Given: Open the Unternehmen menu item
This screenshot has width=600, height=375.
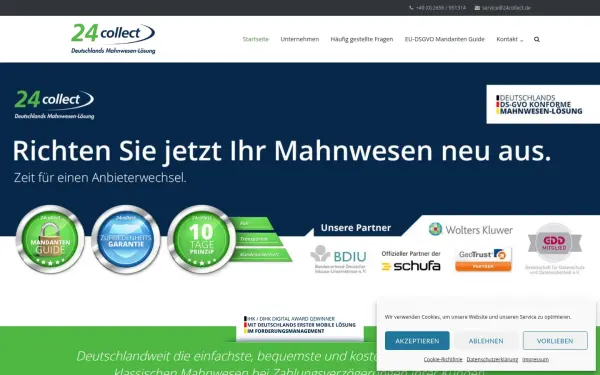Looking at the screenshot, I should pos(300,39).
